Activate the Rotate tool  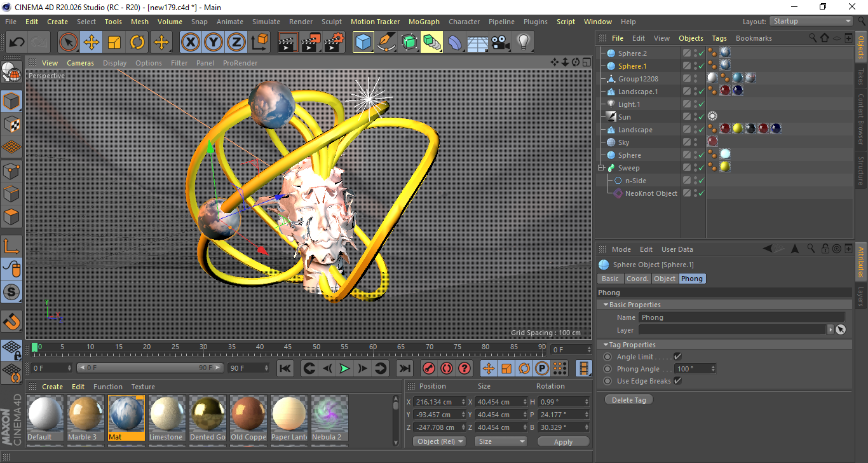137,43
